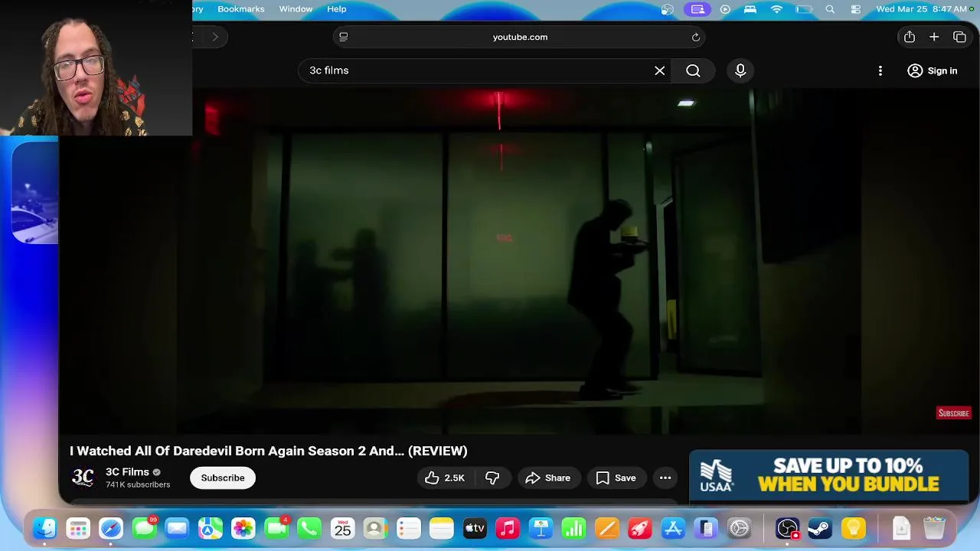
Task: Open App Store from the Dock
Action: coord(673,528)
